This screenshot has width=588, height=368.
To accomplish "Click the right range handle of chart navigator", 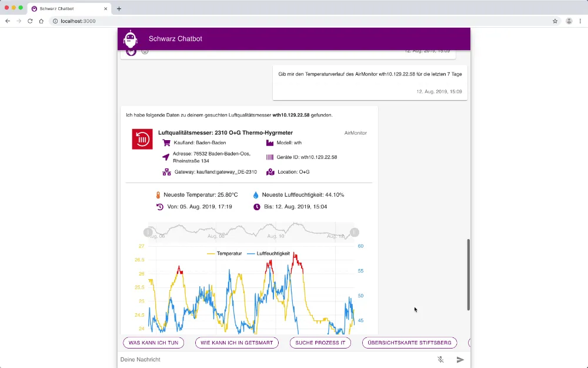I will click(355, 233).
